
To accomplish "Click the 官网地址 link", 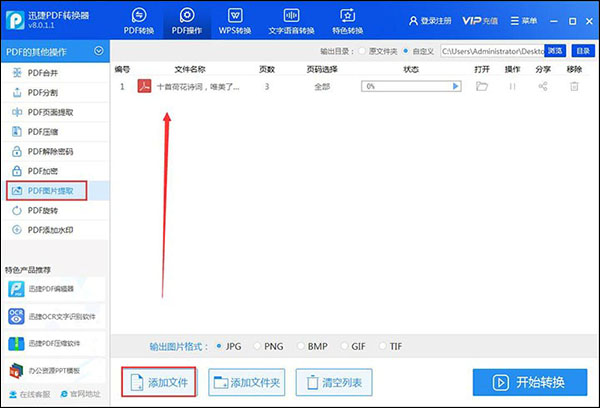I will click(80, 394).
